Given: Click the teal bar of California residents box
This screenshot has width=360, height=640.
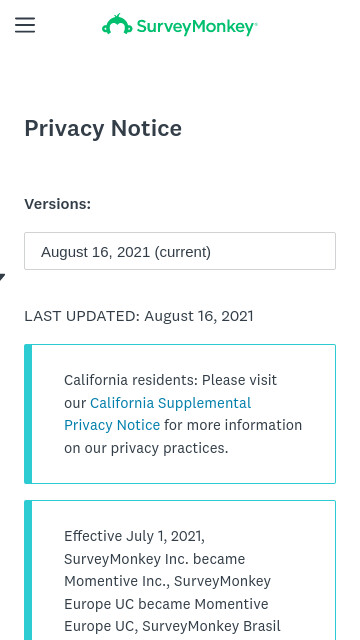Looking at the screenshot, I should click(28, 414).
